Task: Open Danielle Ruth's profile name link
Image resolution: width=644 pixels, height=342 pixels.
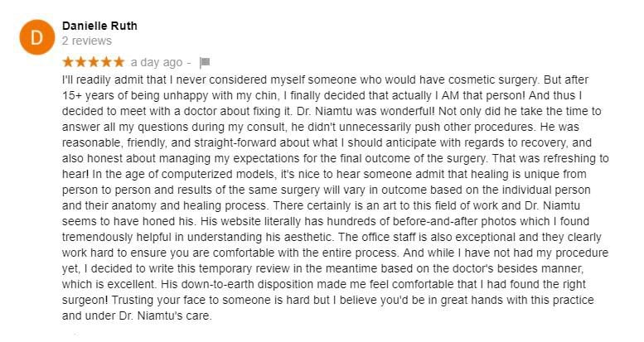Action: click(99, 26)
